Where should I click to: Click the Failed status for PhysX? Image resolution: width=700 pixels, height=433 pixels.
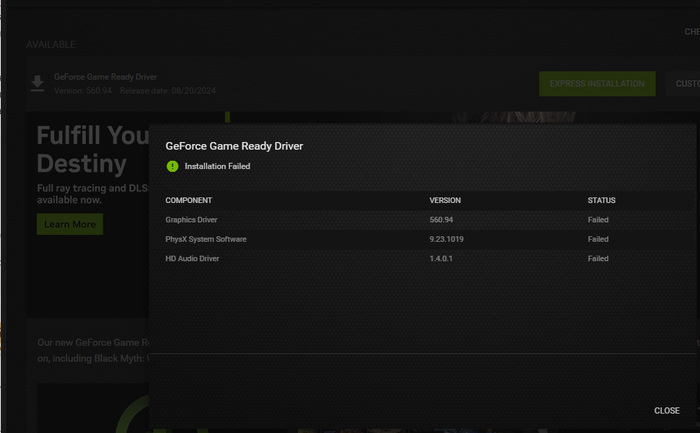pos(598,239)
